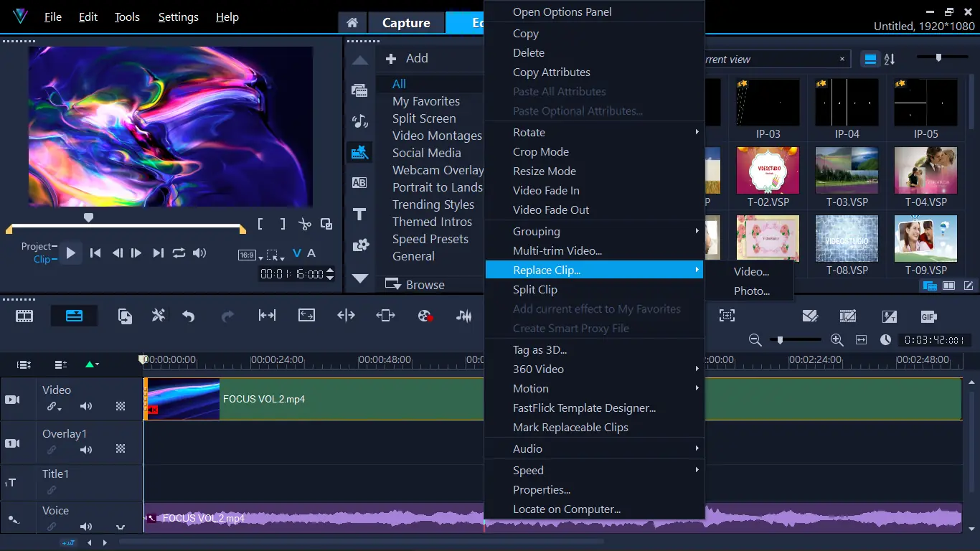Switch to Storyboard view

(x=24, y=316)
